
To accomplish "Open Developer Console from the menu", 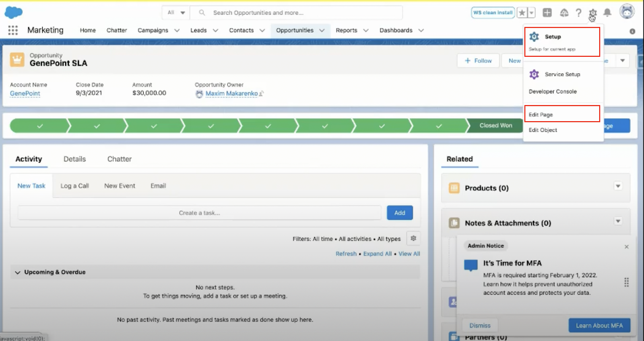I will [553, 91].
